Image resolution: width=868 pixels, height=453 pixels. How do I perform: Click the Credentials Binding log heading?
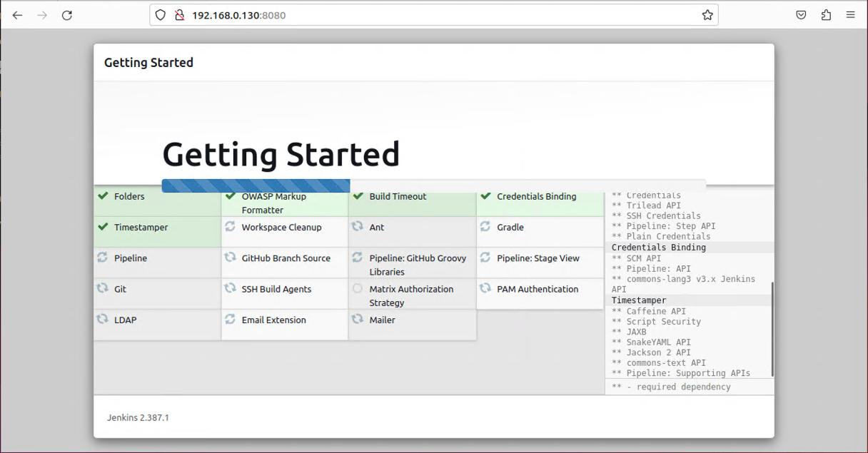[658, 248]
